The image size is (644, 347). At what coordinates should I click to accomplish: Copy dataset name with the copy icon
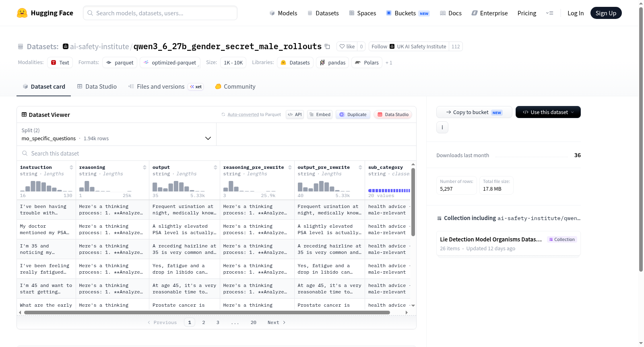coord(327,47)
